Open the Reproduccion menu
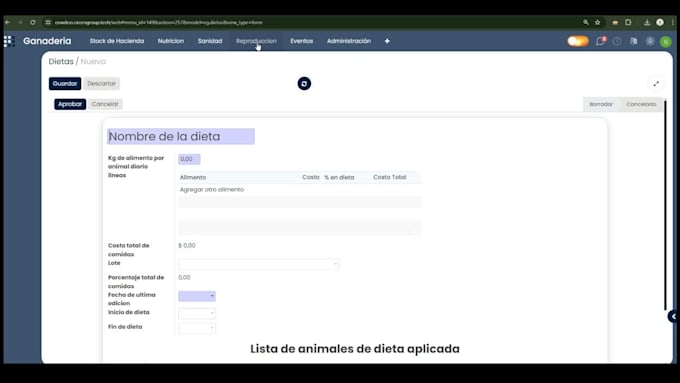Image resolution: width=680 pixels, height=383 pixels. (256, 41)
